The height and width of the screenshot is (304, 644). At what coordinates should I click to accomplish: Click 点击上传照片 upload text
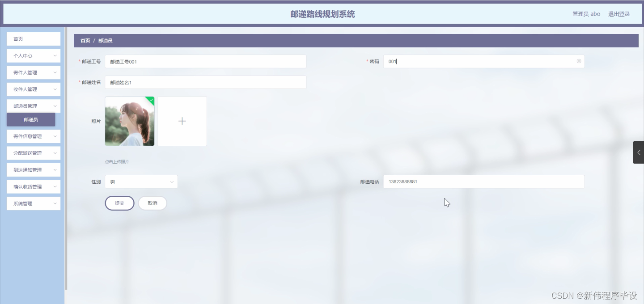click(x=116, y=161)
